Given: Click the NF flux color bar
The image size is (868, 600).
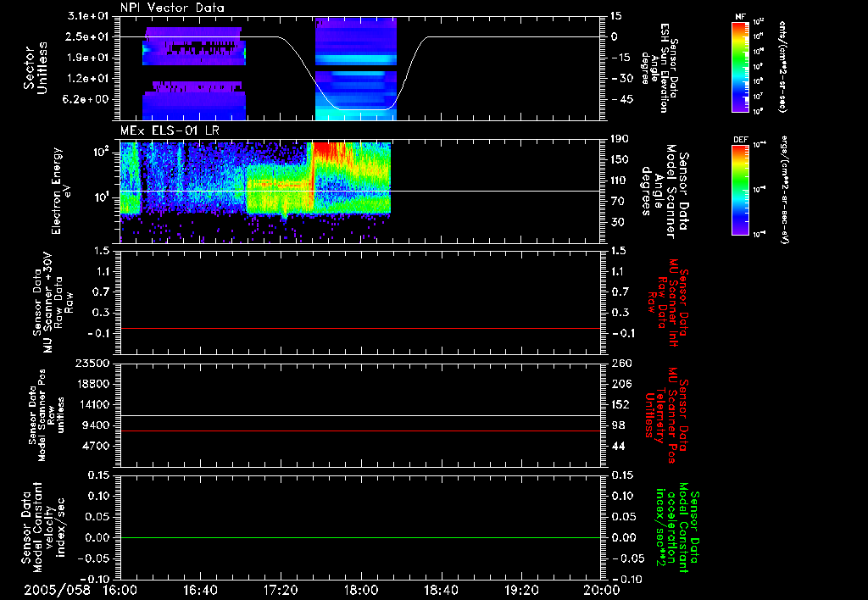Looking at the screenshot, I should [x=740, y=66].
